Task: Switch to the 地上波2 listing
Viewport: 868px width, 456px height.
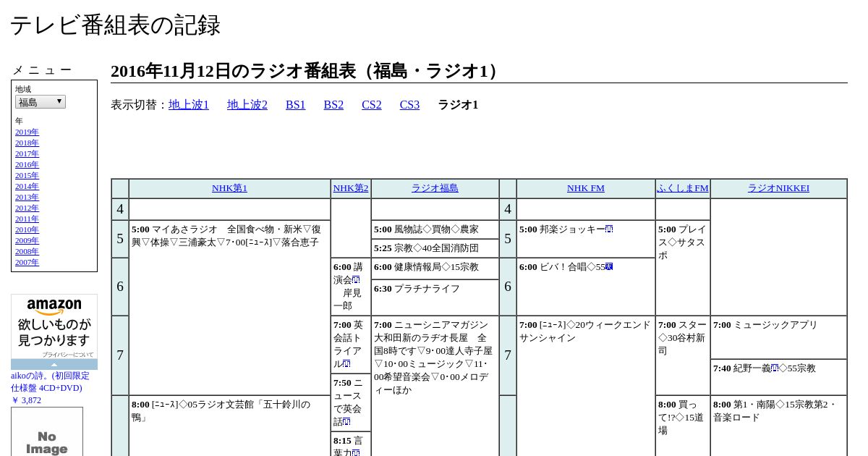Action: pos(247,105)
